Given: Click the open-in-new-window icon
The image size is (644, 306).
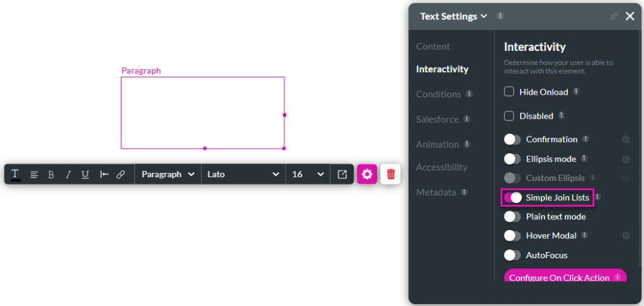Looking at the screenshot, I should pos(342,174).
